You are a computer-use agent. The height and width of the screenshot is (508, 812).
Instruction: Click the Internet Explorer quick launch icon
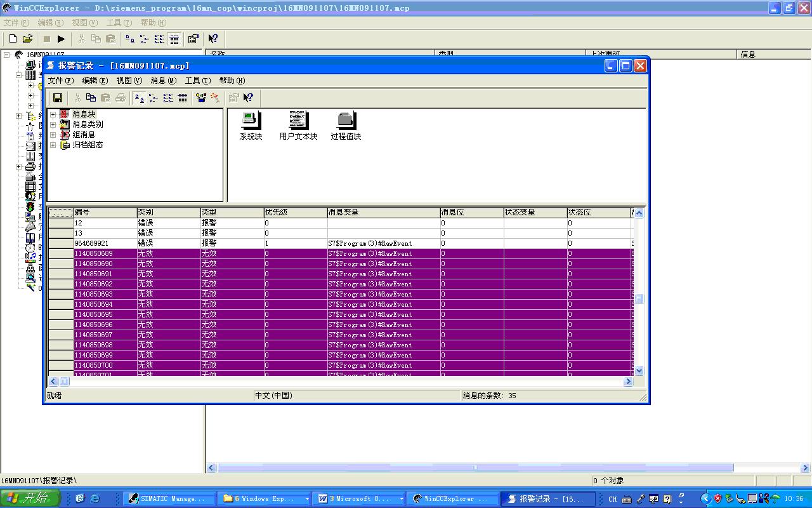[x=95, y=498]
